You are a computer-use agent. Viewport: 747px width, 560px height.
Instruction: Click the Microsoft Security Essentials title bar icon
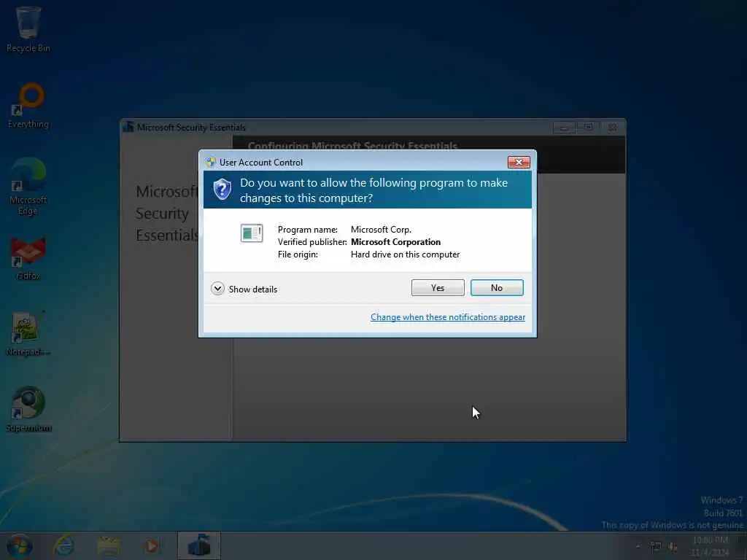[128, 127]
